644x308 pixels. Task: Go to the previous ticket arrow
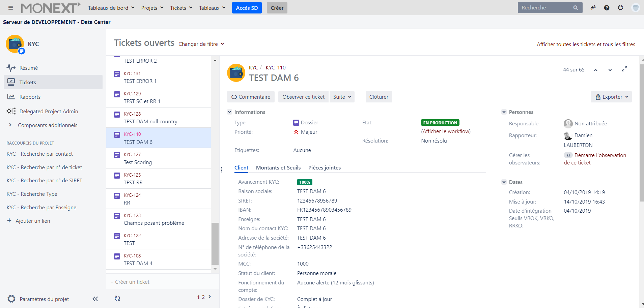pyautogui.click(x=596, y=70)
